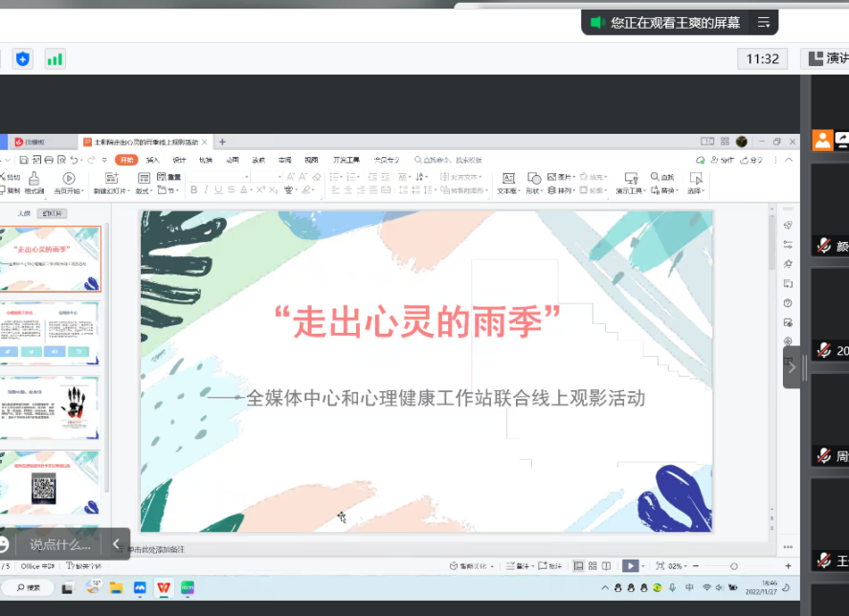This screenshot has height=616, width=849.
Task: Open the font name combo box
Action: coord(219,177)
